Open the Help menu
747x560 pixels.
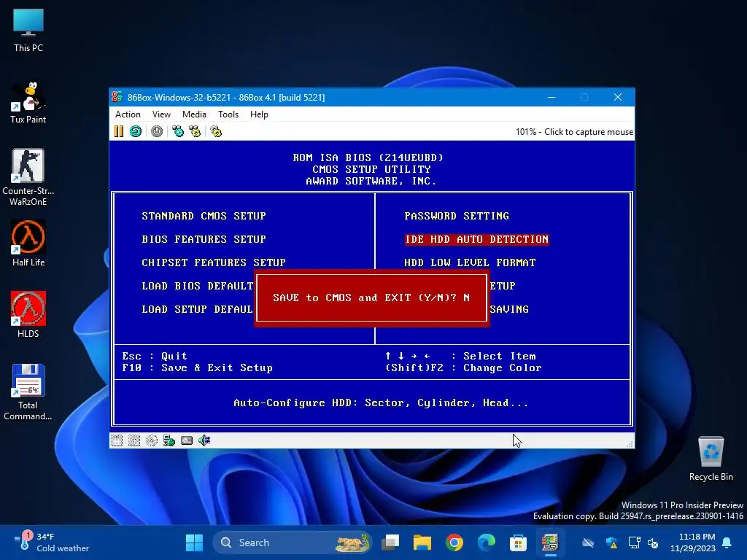click(259, 114)
